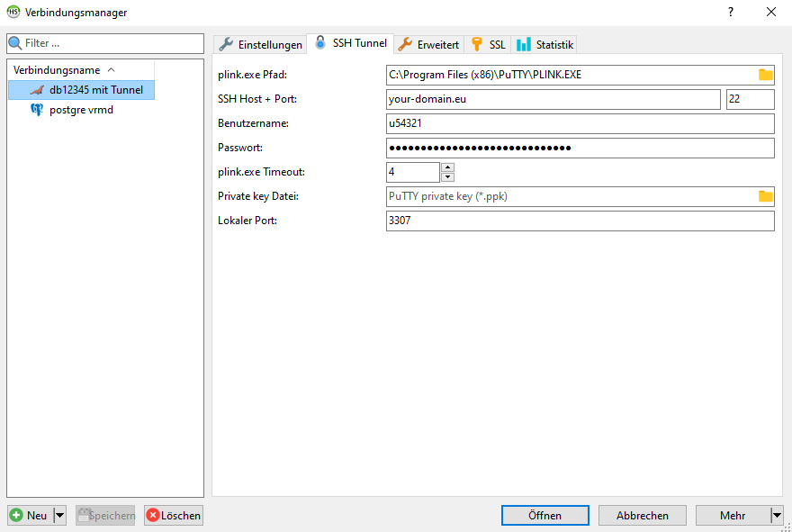The height and width of the screenshot is (532, 792).
Task: Click the Speichern button
Action: 105,515
